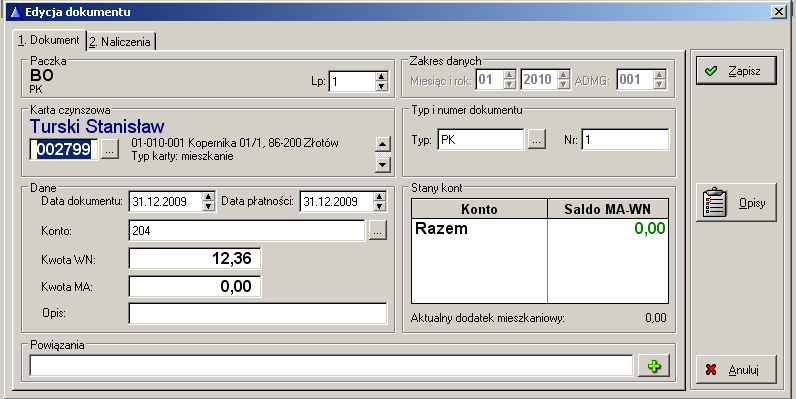Focus the Opis text field
The width and height of the screenshot is (796, 399).
(258, 313)
